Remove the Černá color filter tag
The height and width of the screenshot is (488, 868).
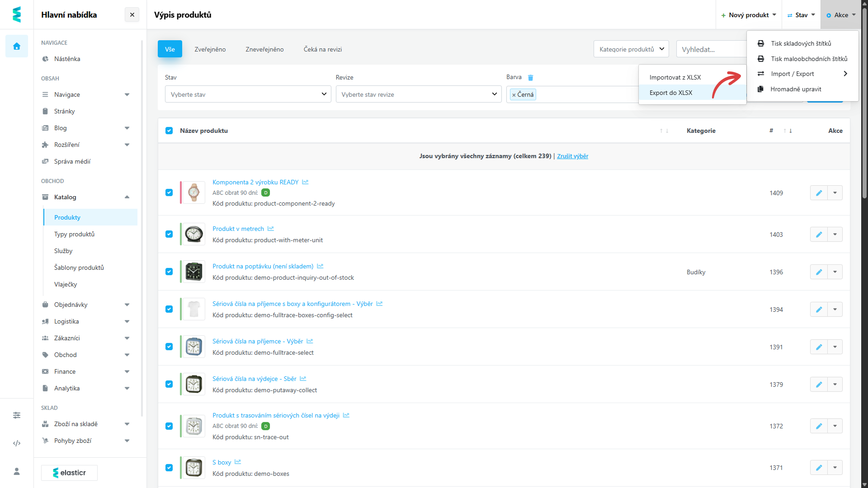514,95
